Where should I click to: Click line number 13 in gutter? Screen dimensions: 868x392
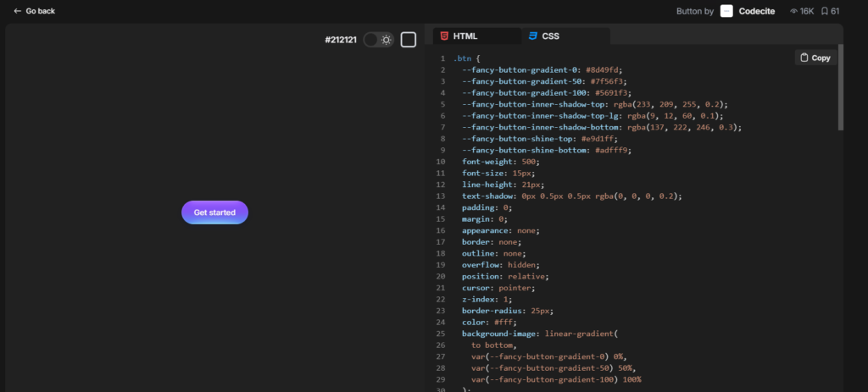[441, 196]
